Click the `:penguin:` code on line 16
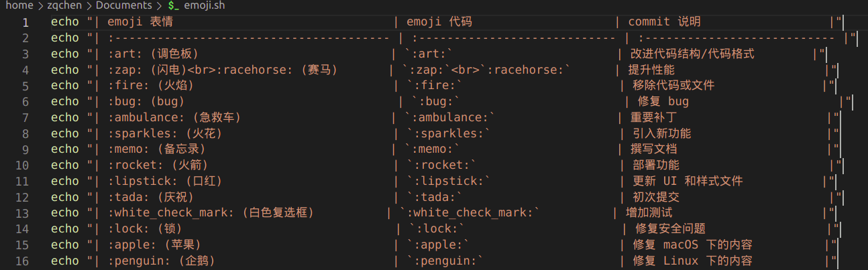 (445, 261)
